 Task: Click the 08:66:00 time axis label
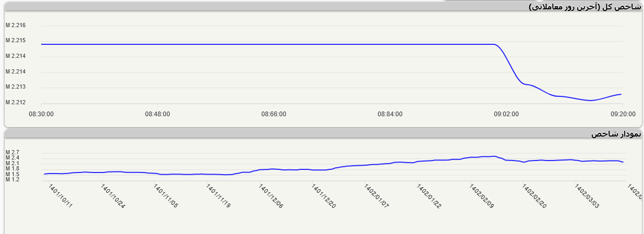click(x=274, y=113)
